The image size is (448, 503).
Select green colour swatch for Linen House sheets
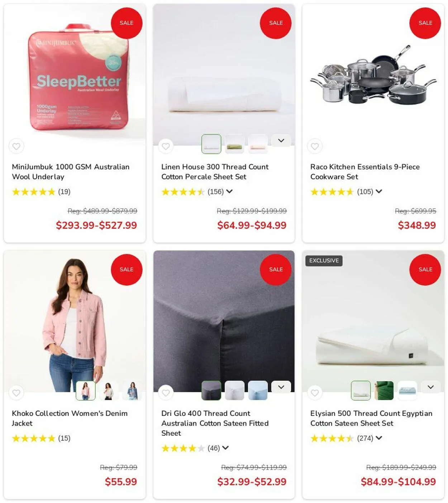[234, 144]
